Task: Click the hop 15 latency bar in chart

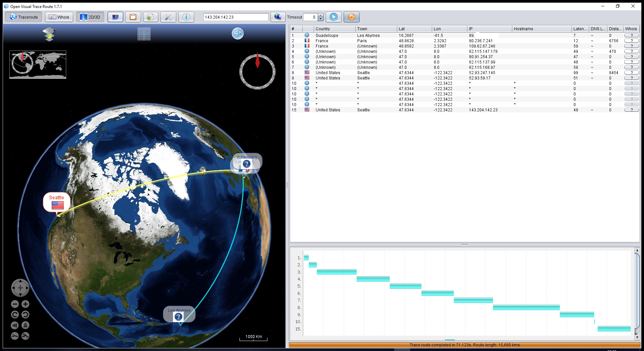Action: [614, 329]
